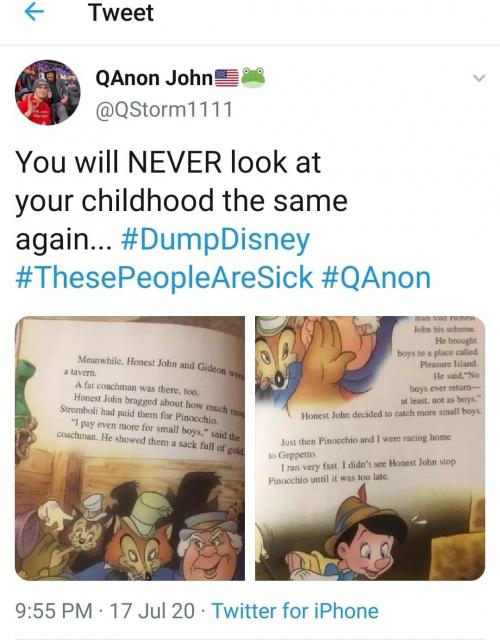Screen dimensions: 500x640
Task: Tap the back arrow icon
Action: click(34, 12)
